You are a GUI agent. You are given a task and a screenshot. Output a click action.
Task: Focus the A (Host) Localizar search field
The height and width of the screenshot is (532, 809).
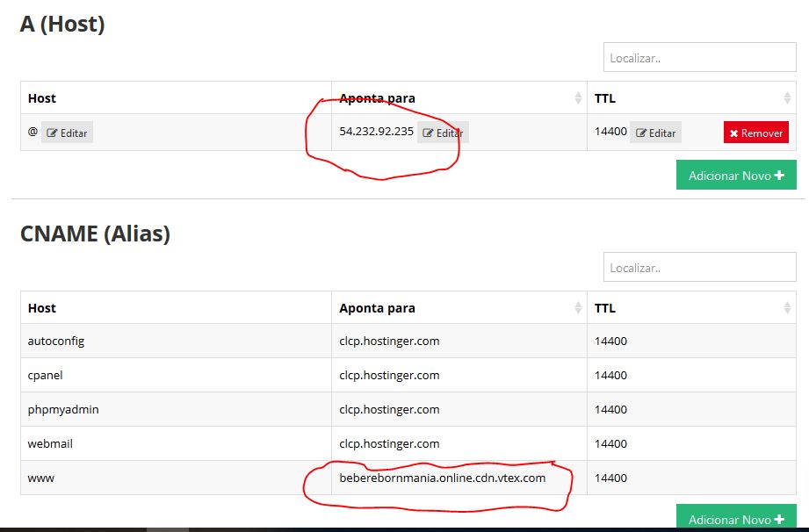click(699, 58)
